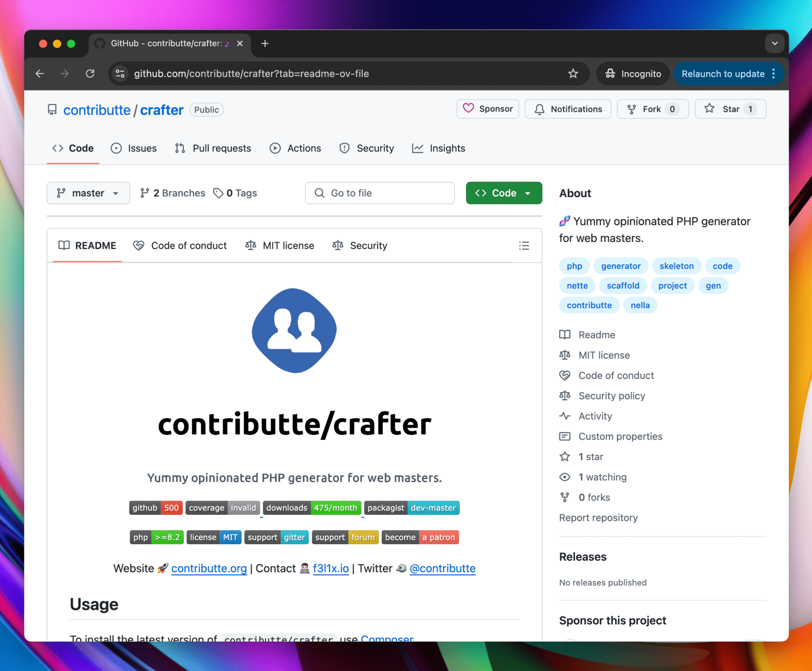Click the Go to file search field
This screenshot has height=671, width=812.
(x=380, y=193)
